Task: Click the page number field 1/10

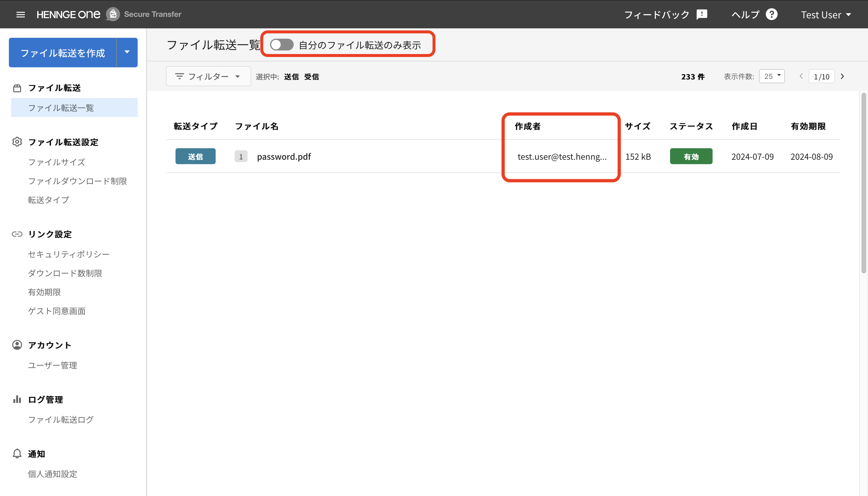Action: (x=822, y=76)
